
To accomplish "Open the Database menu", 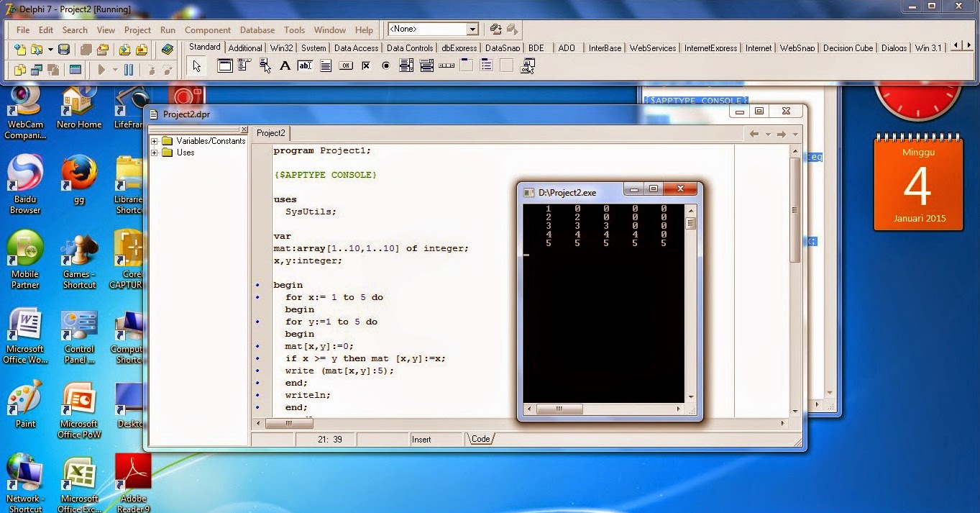I will pyautogui.click(x=257, y=30).
